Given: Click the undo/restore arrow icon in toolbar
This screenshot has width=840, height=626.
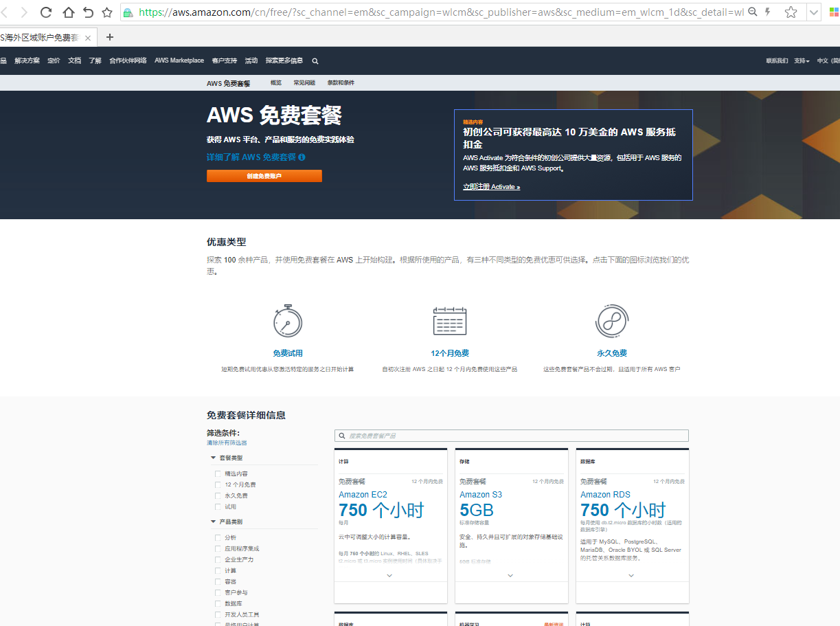Looking at the screenshot, I should click(88, 12).
